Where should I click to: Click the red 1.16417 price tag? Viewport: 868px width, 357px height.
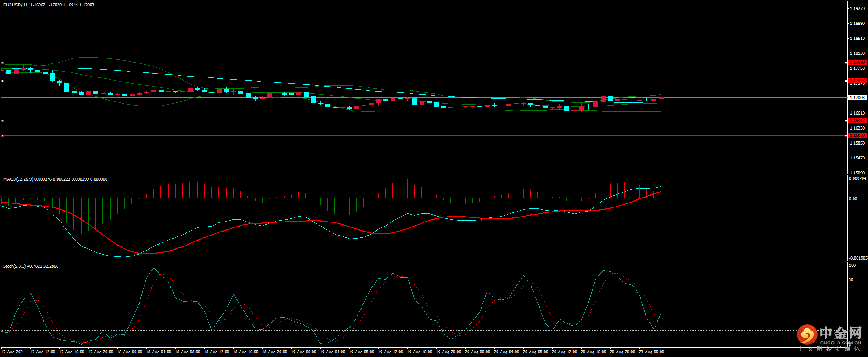point(857,121)
